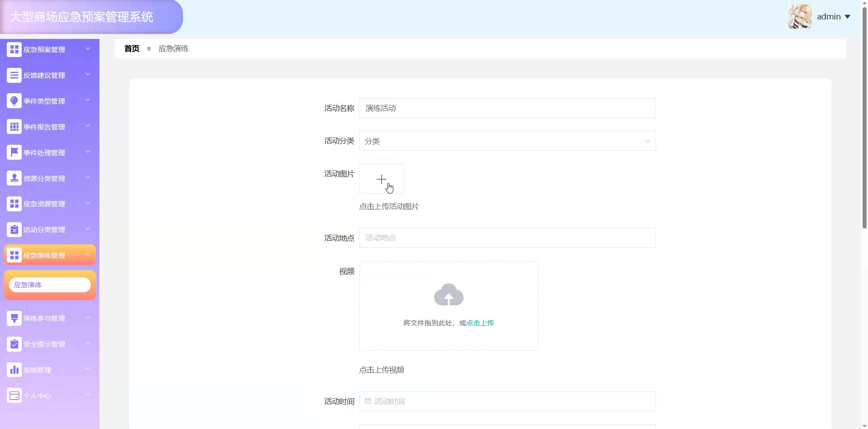Click the 演练参与管理 icon
868x429 pixels.
pos(14,319)
